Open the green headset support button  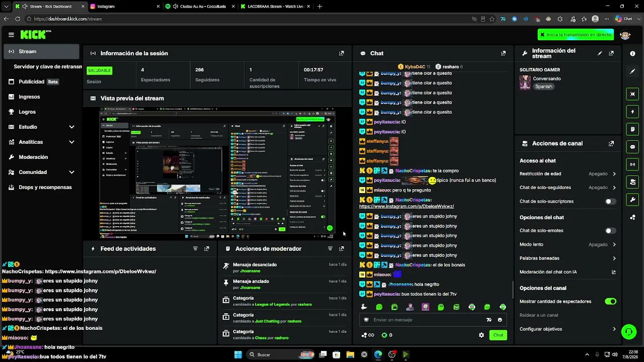628,332
